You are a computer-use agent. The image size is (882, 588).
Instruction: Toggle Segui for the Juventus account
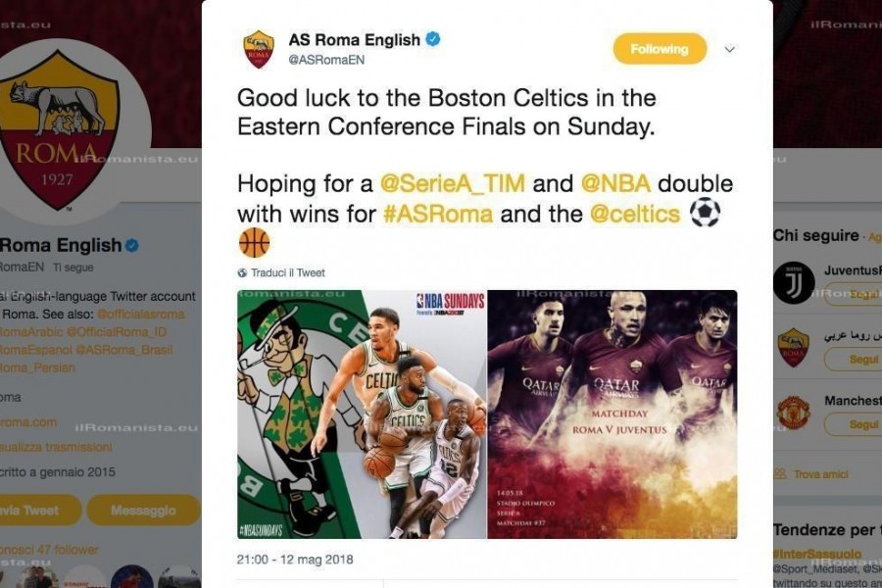pos(854,294)
